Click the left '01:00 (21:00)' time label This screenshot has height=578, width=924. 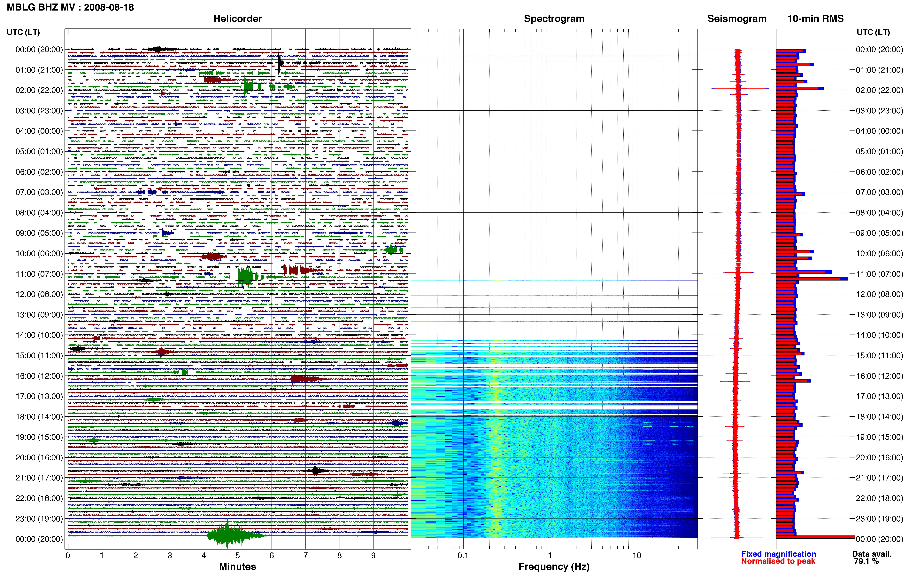39,70
